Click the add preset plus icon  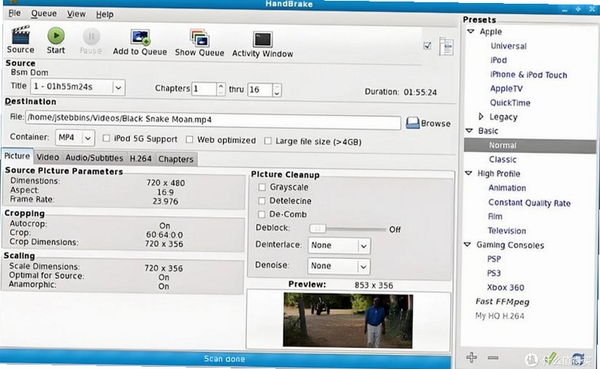471,358
